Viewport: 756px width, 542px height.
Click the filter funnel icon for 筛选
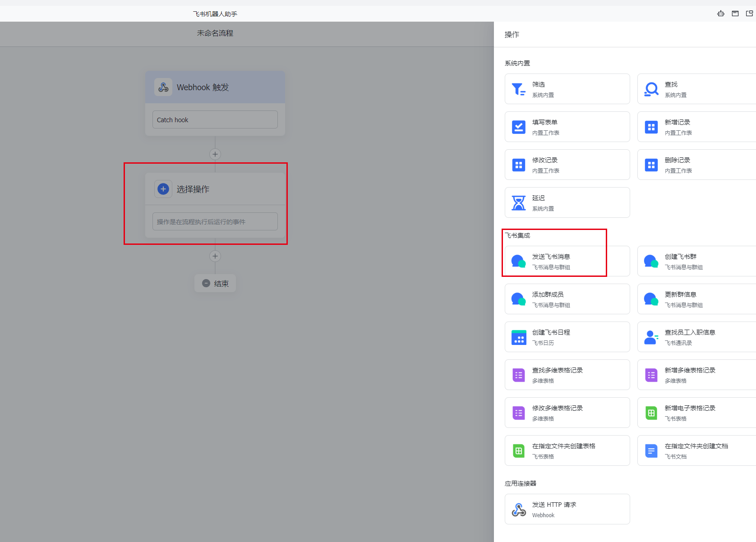tap(518, 89)
